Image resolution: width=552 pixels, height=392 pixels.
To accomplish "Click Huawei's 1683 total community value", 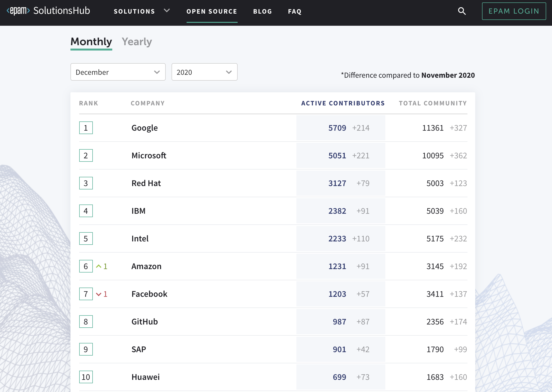I will (x=435, y=377).
